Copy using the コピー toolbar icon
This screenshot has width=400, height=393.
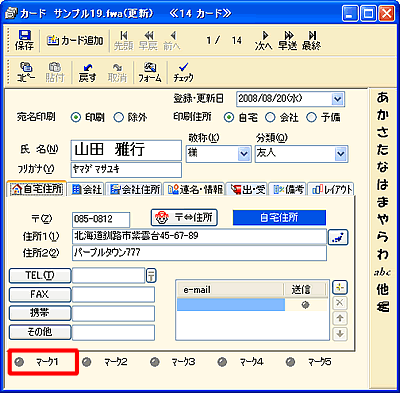[x=26, y=72]
